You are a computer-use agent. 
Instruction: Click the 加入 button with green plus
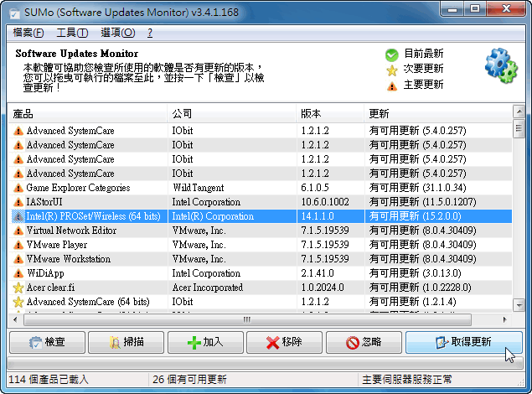[x=205, y=342]
